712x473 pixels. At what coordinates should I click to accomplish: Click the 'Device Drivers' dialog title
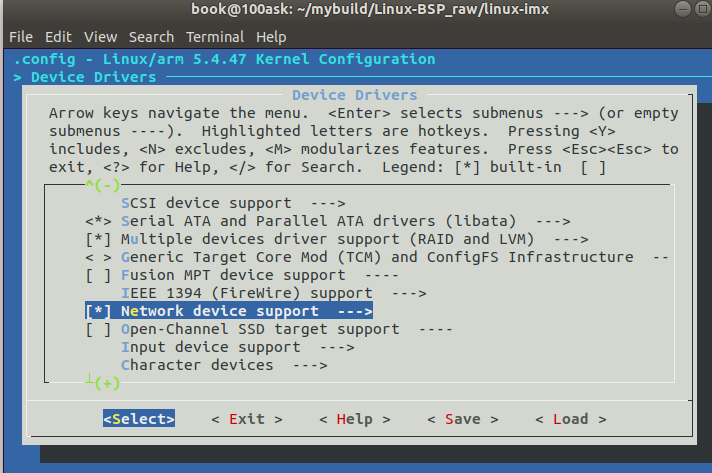(x=355, y=95)
